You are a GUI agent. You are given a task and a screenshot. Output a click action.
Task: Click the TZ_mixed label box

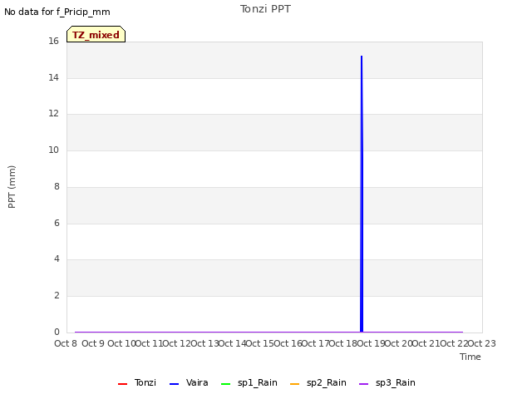[x=96, y=34]
